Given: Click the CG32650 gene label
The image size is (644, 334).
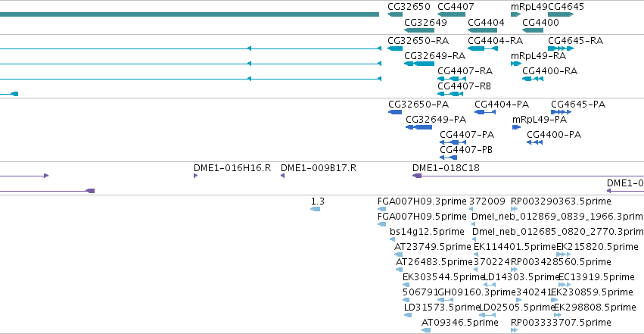Looking at the screenshot, I should 409,7.
